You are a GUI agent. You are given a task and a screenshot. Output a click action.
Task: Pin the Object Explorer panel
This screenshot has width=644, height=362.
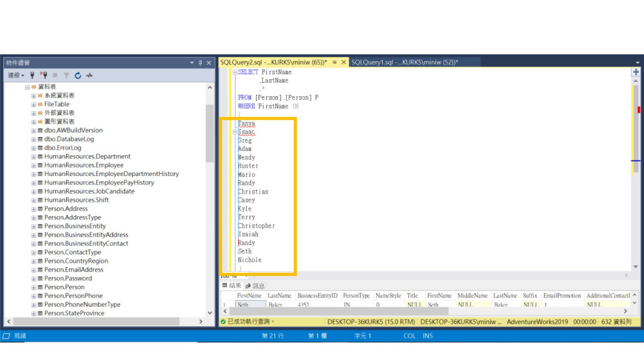200,63
